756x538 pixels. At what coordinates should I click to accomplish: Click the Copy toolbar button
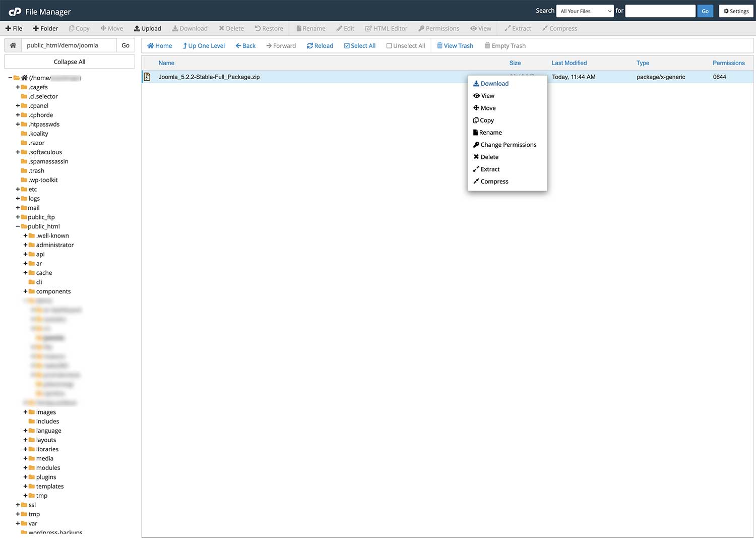point(79,28)
